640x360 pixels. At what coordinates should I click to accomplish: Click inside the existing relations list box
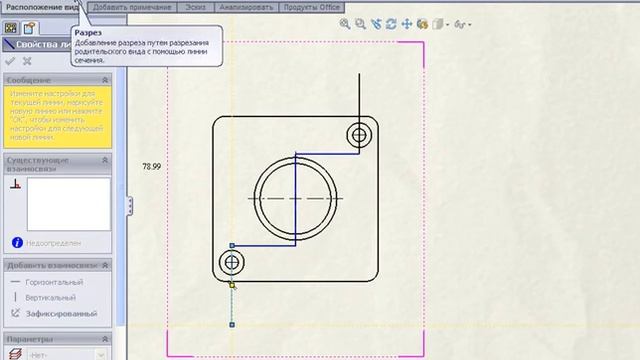pyautogui.click(x=69, y=204)
